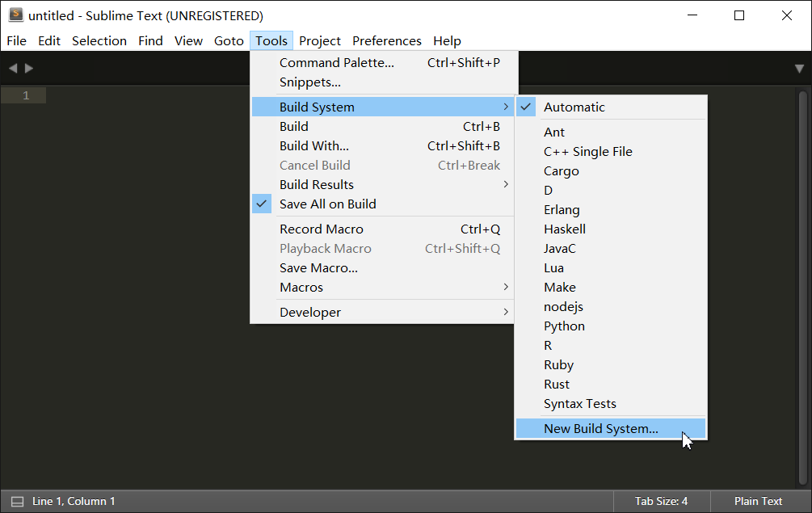Click Save Macro... menu entry
The image size is (812, 513).
(382, 267)
